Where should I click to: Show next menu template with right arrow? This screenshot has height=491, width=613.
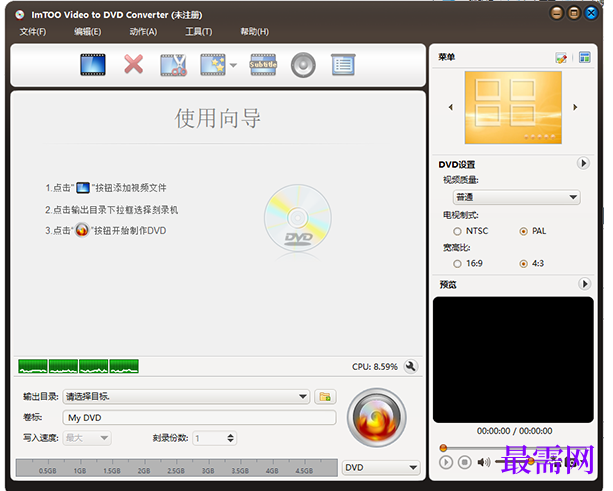click(x=575, y=107)
